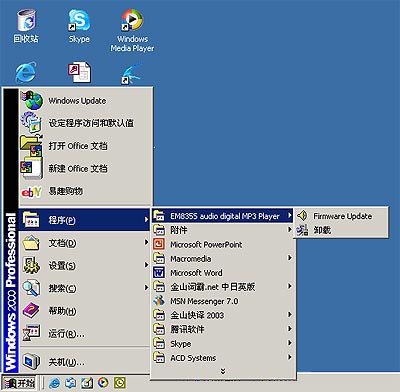Click Outlook Express quick launch icon
Screen dimensions: 400x392
(x=71, y=383)
